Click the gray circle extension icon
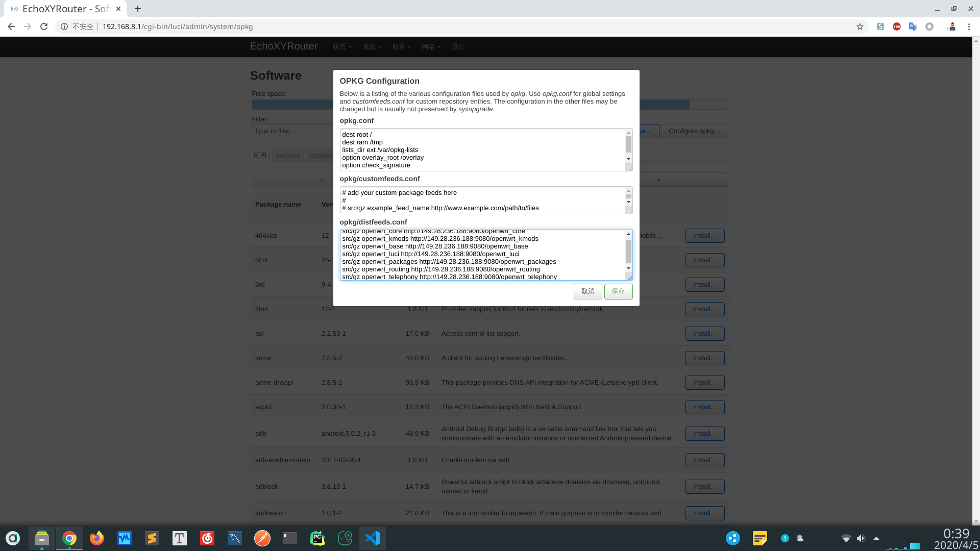980x551 pixels. (929, 27)
